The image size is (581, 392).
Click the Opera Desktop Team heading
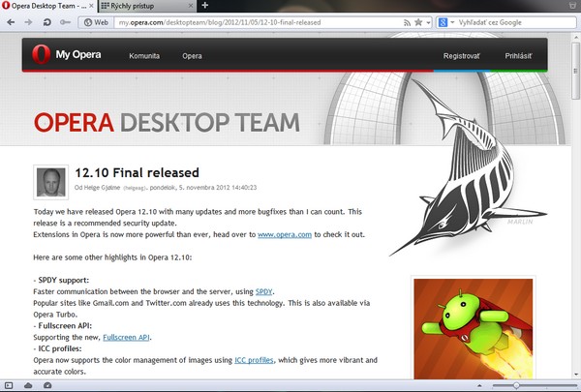point(167,123)
